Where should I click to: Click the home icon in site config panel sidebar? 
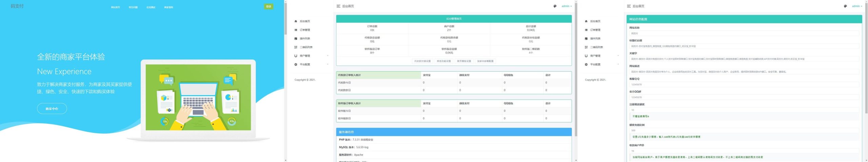click(x=586, y=21)
